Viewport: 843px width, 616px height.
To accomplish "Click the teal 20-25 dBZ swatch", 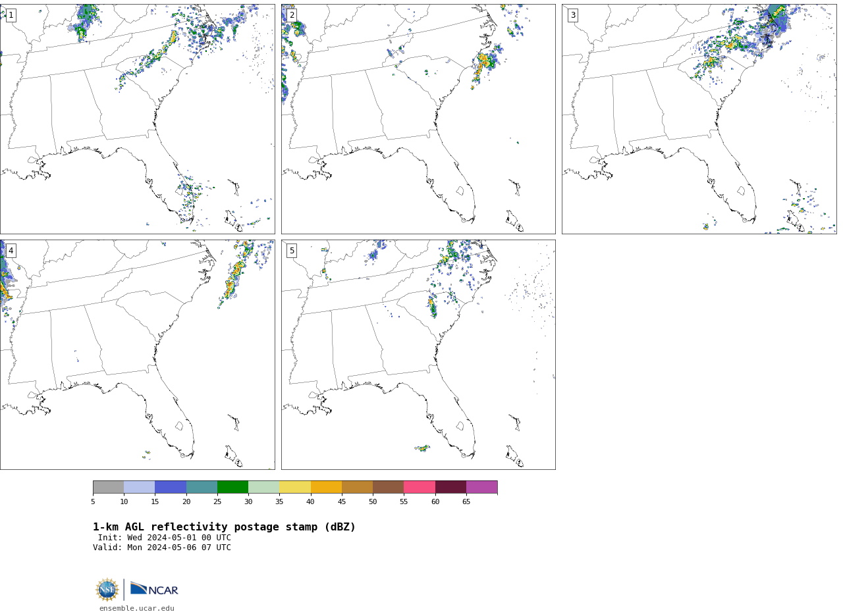I will click(202, 487).
